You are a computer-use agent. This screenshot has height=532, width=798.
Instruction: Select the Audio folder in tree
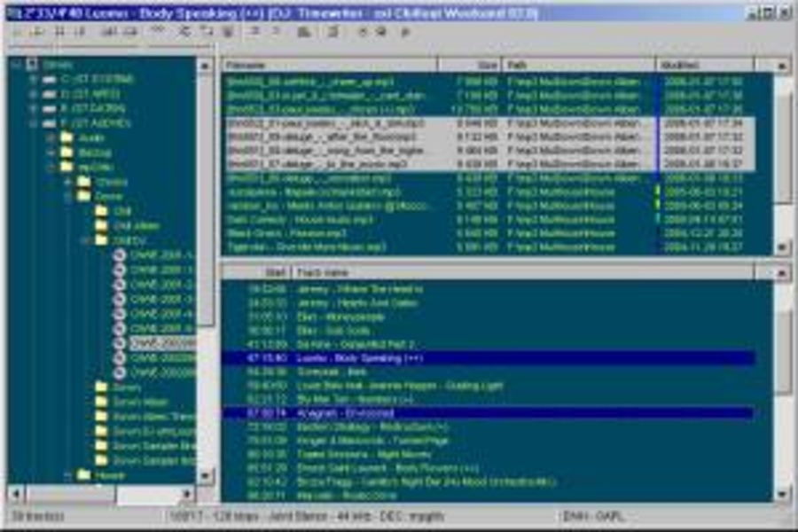pyautogui.click(x=91, y=138)
